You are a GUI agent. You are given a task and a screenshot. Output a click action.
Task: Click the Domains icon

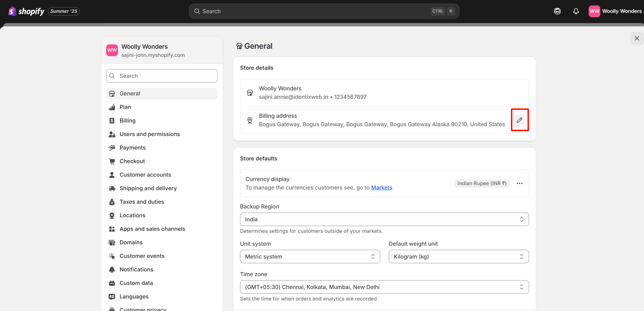click(x=112, y=243)
